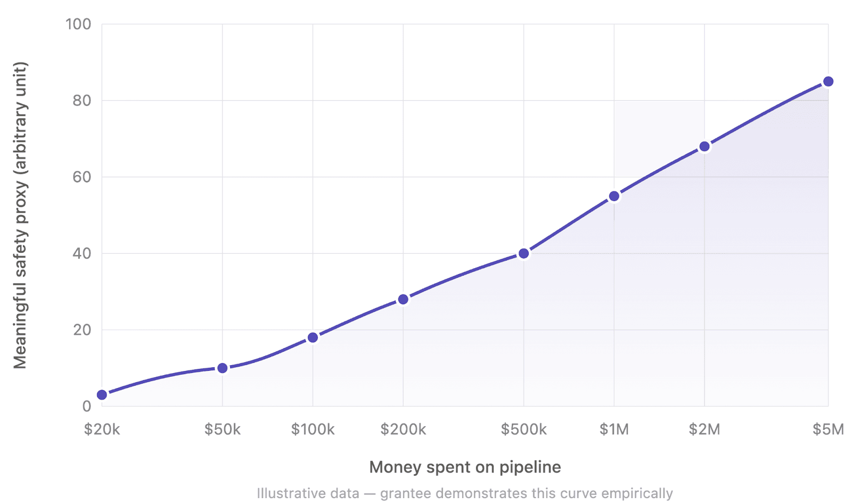Click the "0" y-axis origin label
This screenshot has width=852, height=504.
86,406
